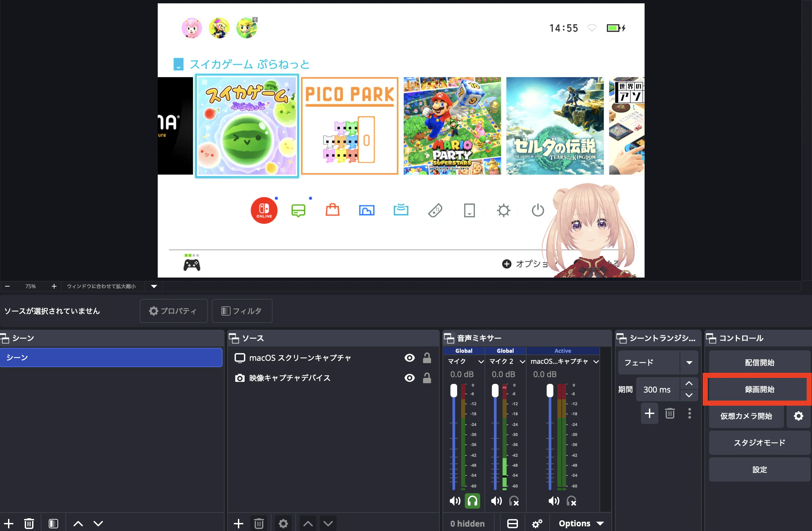Screen dimensions: 812x531
Task: Open source properties gear in Sources panel
Action: (283, 524)
